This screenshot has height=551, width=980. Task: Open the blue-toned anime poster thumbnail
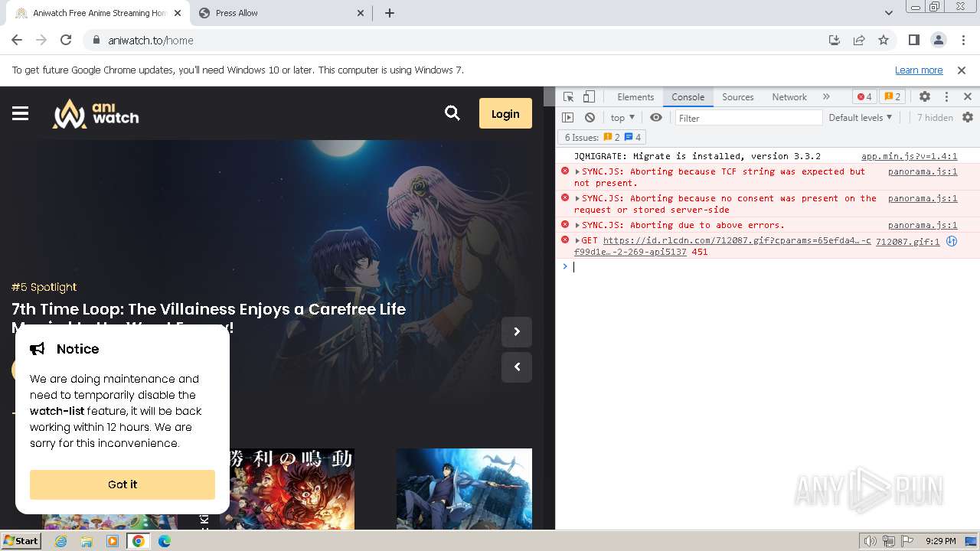click(464, 488)
